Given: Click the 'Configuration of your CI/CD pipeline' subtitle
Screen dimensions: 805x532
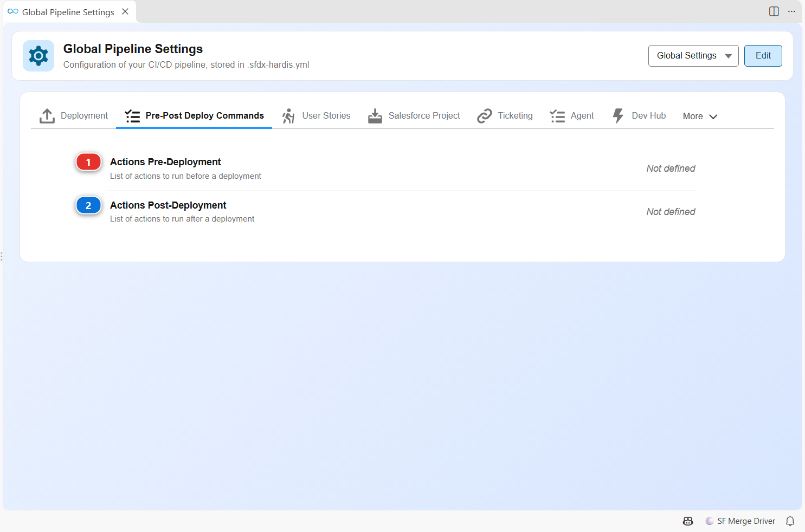Looking at the screenshot, I should coord(186,65).
